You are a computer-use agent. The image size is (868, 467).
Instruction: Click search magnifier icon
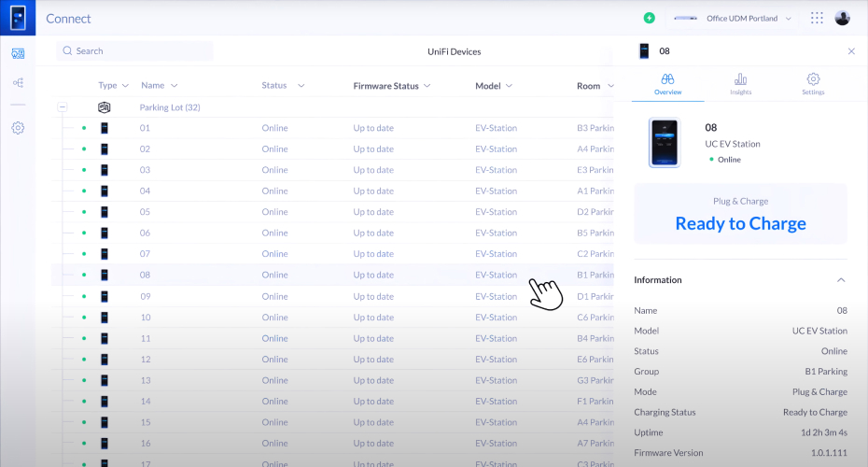point(67,51)
